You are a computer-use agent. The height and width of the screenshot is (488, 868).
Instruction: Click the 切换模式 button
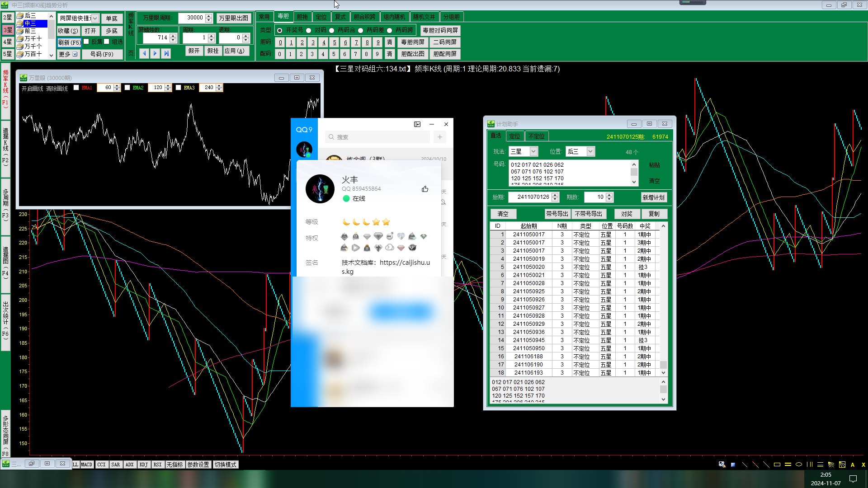pyautogui.click(x=225, y=465)
